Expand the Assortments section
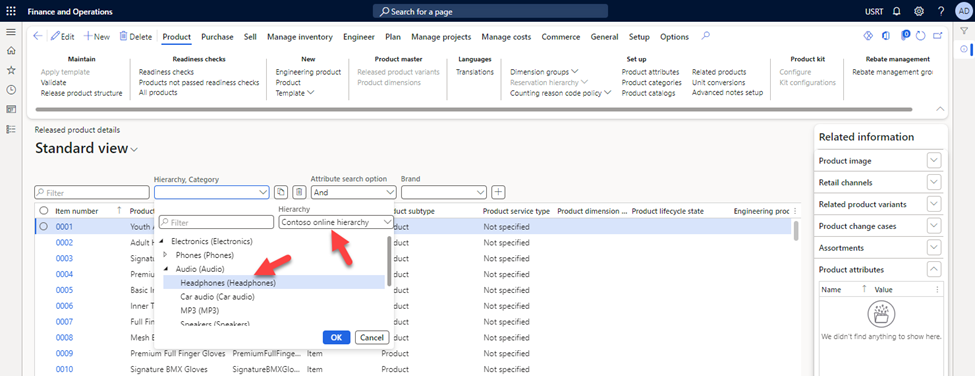This screenshot has width=975, height=376. pyautogui.click(x=933, y=247)
